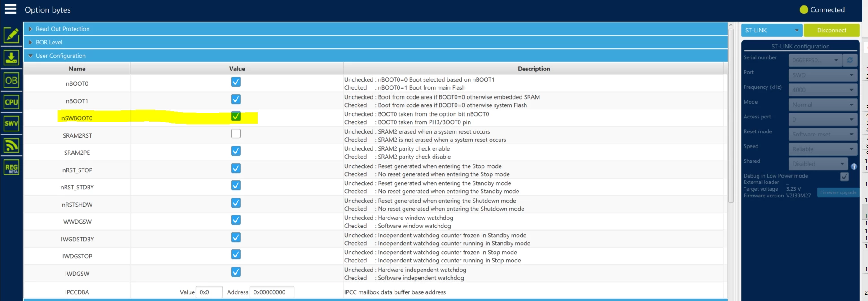The image size is (868, 301).
Task: Click the IPCCDBA Value input field
Action: [210, 292]
